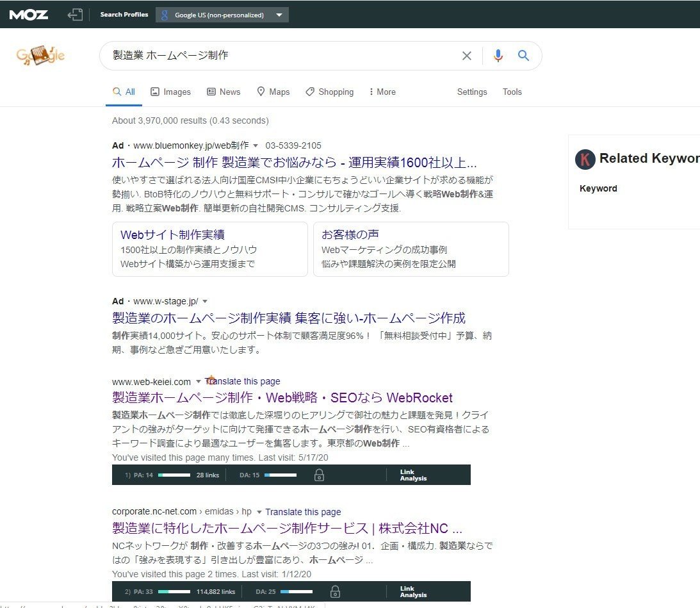The width and height of the screenshot is (700, 608).
Task: Switch to the Shopping tab
Action: (x=329, y=92)
